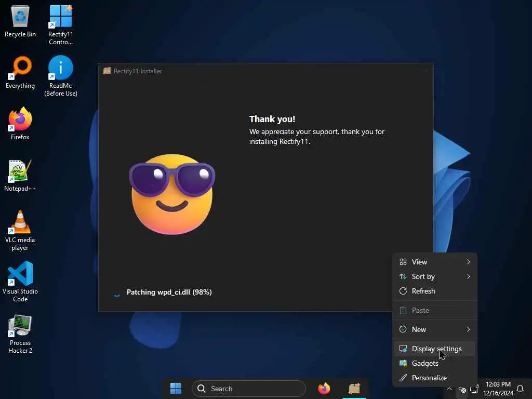Expand the View submenu arrow
This screenshot has height=399, width=532.
click(468, 262)
